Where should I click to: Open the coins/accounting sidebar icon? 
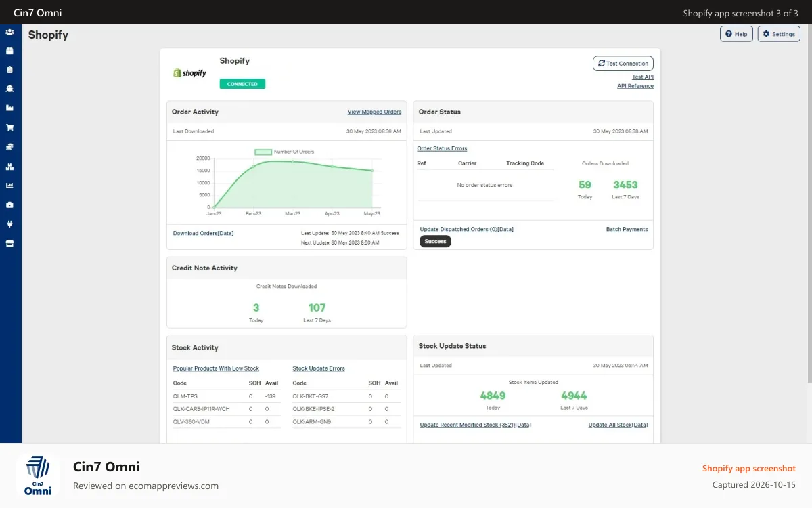tap(9, 147)
